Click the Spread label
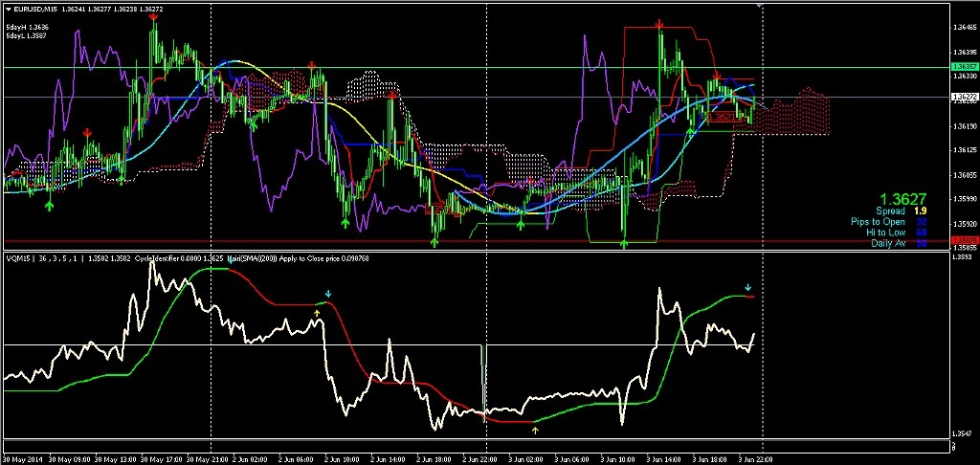This screenshot has height=465, width=980. [890, 211]
